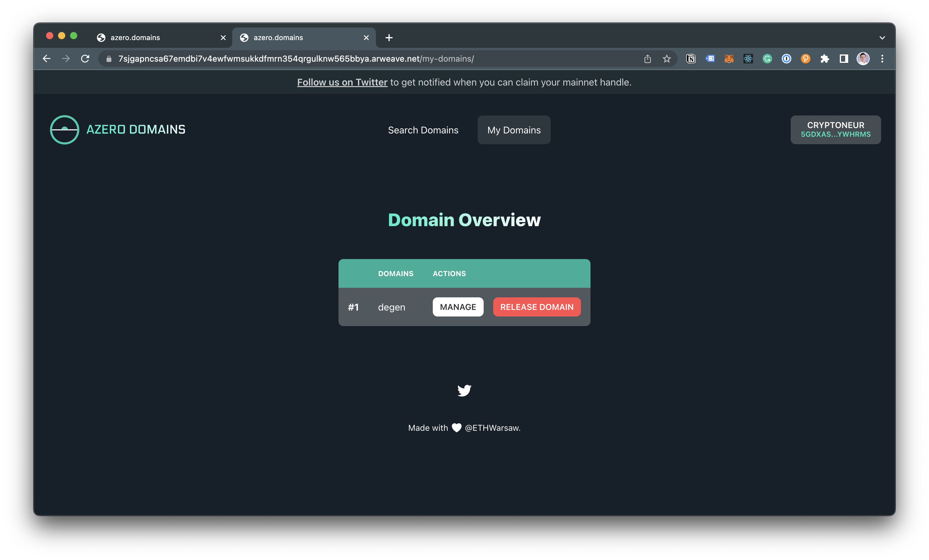Click the Grammarly extension icon
Image resolution: width=929 pixels, height=560 pixels.
767,59
